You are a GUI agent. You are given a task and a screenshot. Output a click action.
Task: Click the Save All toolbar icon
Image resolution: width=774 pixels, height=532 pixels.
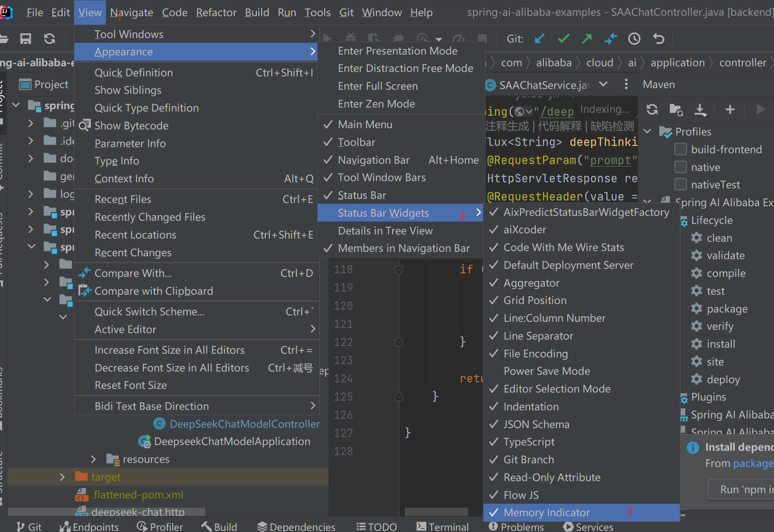point(26,39)
